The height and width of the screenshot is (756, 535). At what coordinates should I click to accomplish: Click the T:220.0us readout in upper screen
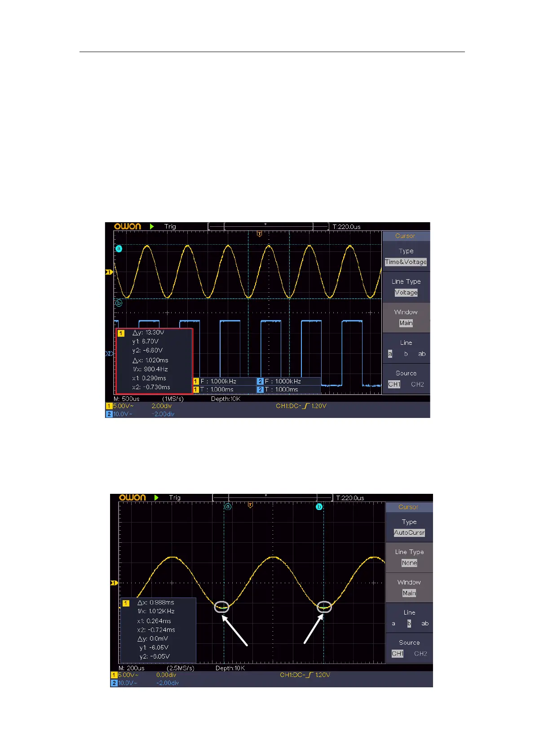(346, 227)
